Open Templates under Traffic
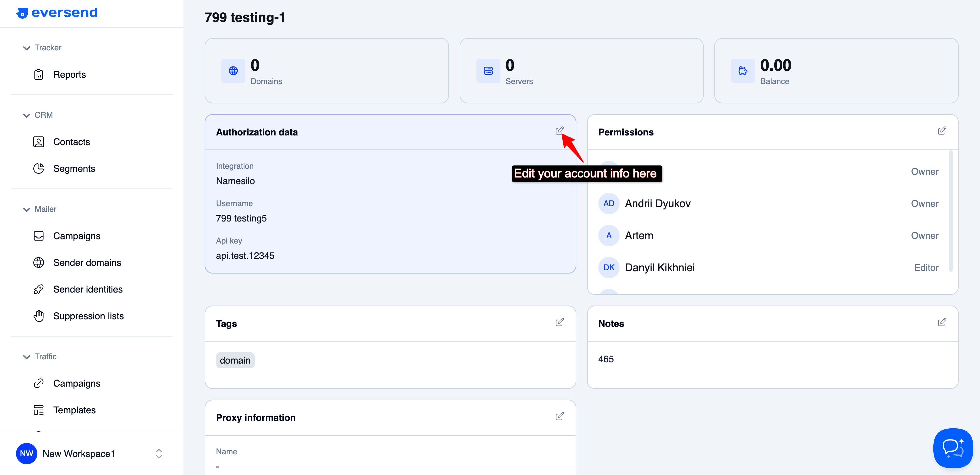The height and width of the screenshot is (475, 980). 75,410
